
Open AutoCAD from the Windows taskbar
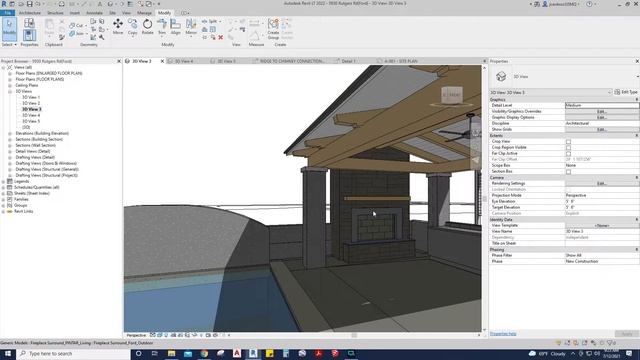[237, 353]
